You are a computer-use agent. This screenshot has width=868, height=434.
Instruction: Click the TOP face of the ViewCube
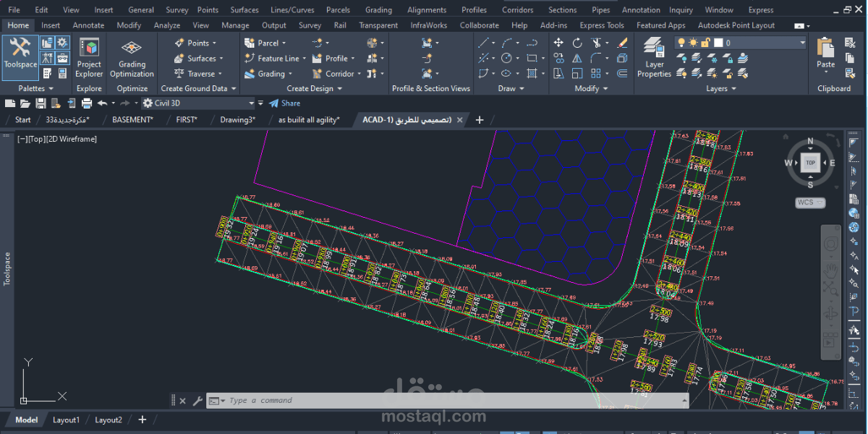(x=810, y=163)
